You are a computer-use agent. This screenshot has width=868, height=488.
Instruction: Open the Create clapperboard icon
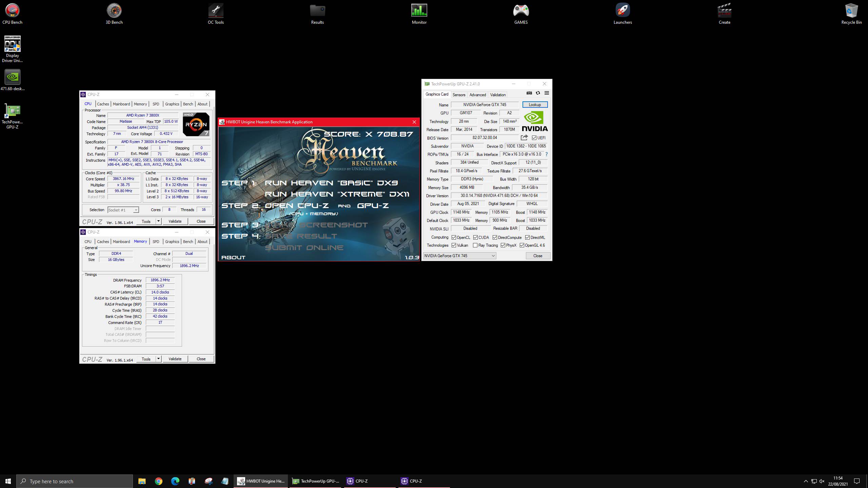click(724, 14)
